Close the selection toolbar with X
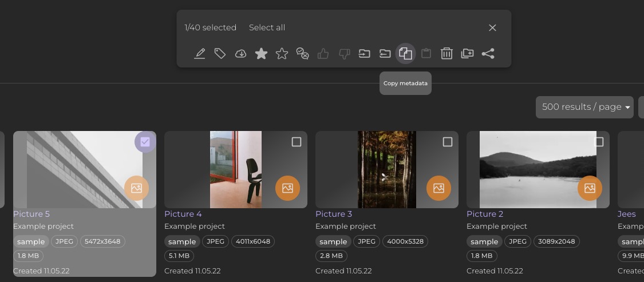The image size is (644, 282). pyautogui.click(x=492, y=27)
